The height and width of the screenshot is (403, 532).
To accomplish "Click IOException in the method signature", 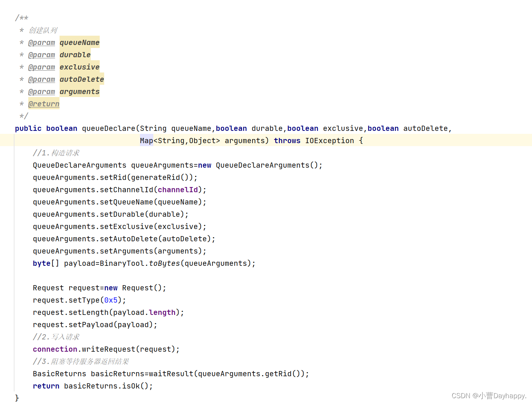I will click(x=330, y=141).
